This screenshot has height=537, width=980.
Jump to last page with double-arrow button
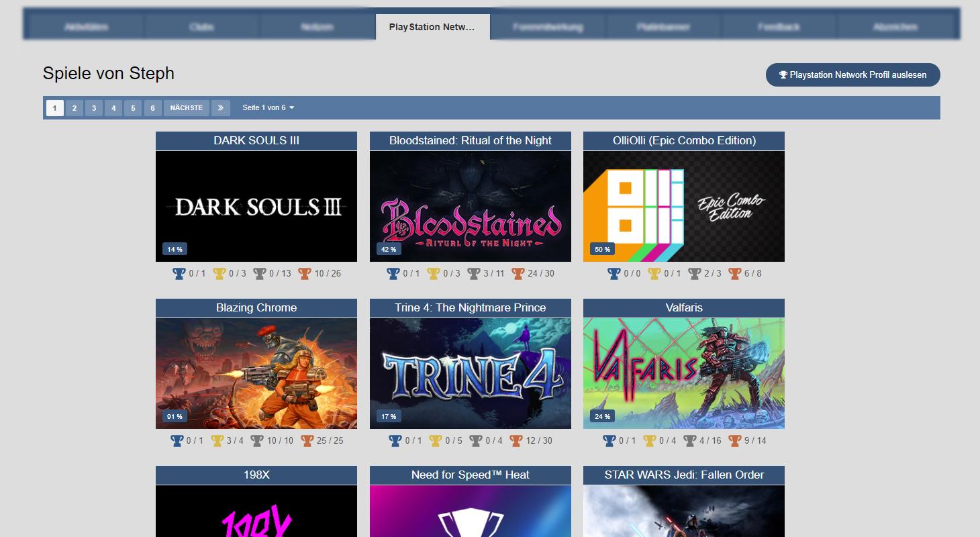tap(221, 107)
